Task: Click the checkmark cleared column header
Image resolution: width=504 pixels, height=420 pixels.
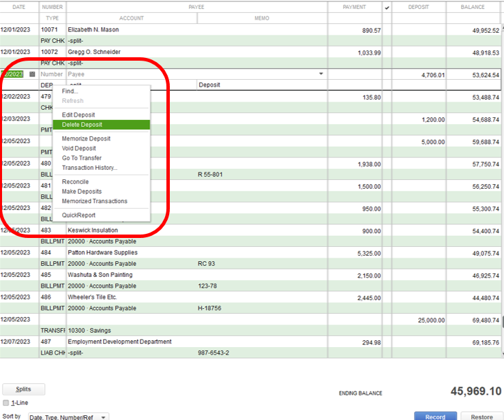Action: pos(387,7)
